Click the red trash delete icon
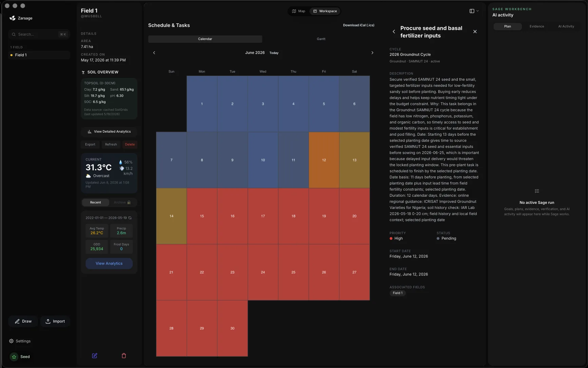Image resolution: width=588 pixels, height=368 pixels. point(124,356)
